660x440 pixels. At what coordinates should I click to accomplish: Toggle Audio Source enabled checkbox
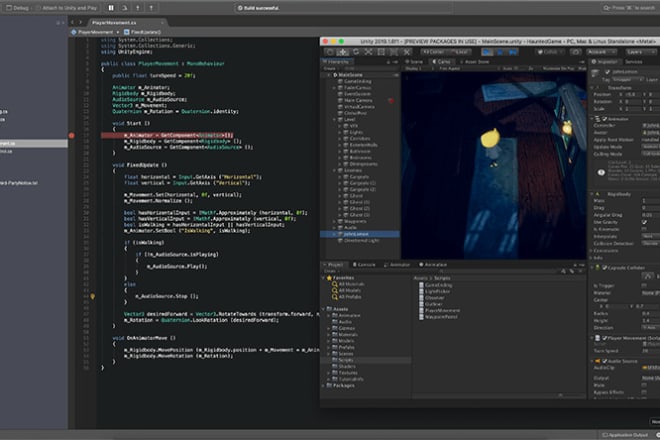(x=604, y=361)
